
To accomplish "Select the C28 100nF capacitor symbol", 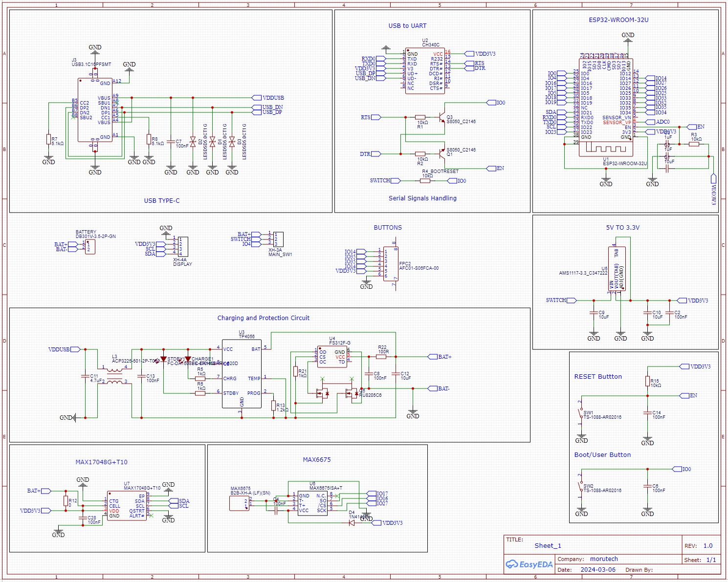I will click(83, 518).
